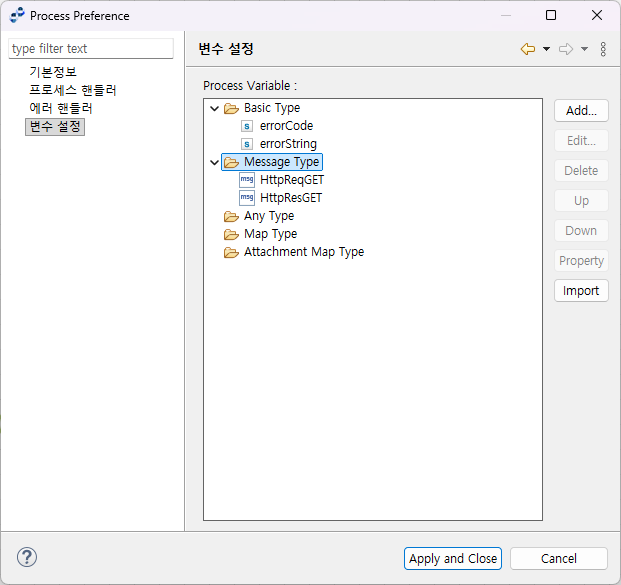
Task: Select the Attachment Map Type item
Action: coord(303,252)
